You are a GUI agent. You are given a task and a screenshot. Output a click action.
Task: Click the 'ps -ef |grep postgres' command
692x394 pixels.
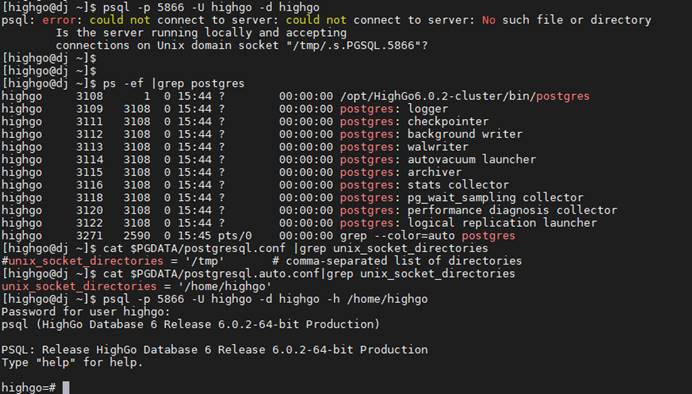pyautogui.click(x=173, y=83)
